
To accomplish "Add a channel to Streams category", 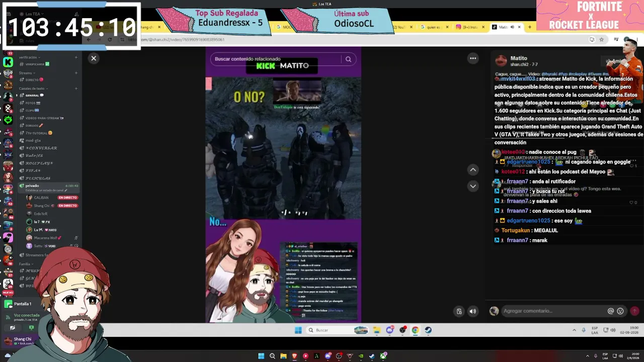I will coord(76,73).
